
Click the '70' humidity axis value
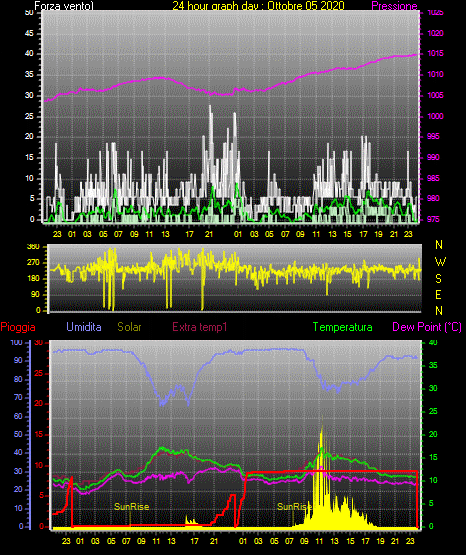(18, 397)
